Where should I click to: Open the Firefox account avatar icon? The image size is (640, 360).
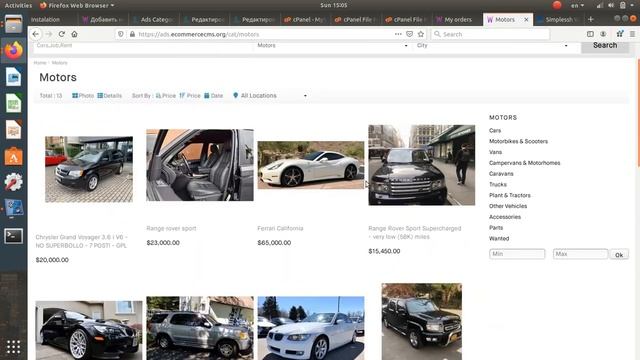(603, 34)
